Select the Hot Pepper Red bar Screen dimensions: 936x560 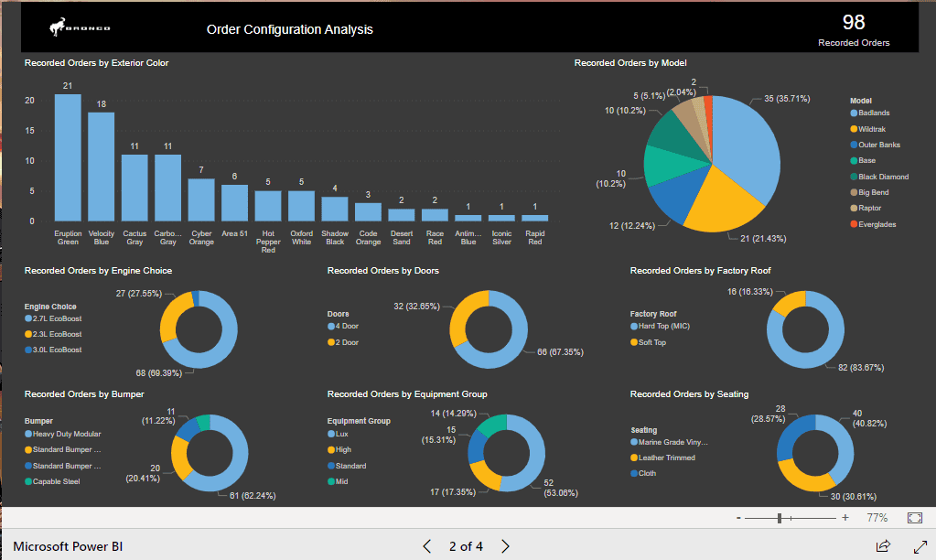click(x=268, y=206)
